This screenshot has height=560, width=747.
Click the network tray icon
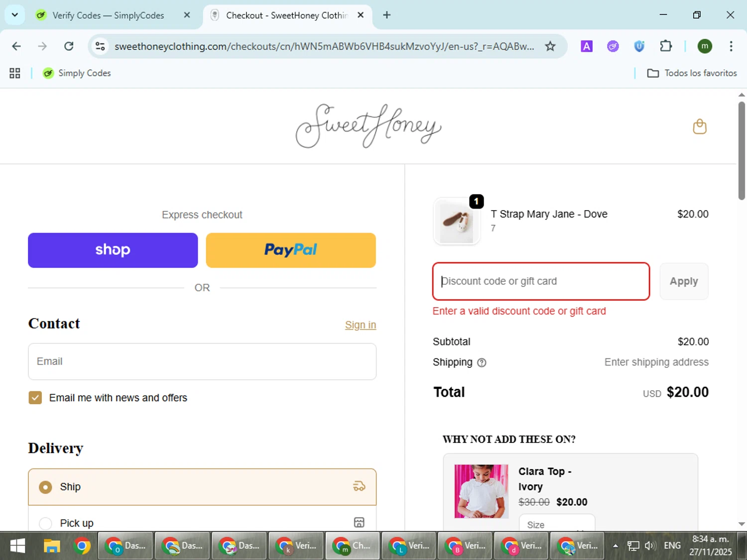[x=633, y=546]
